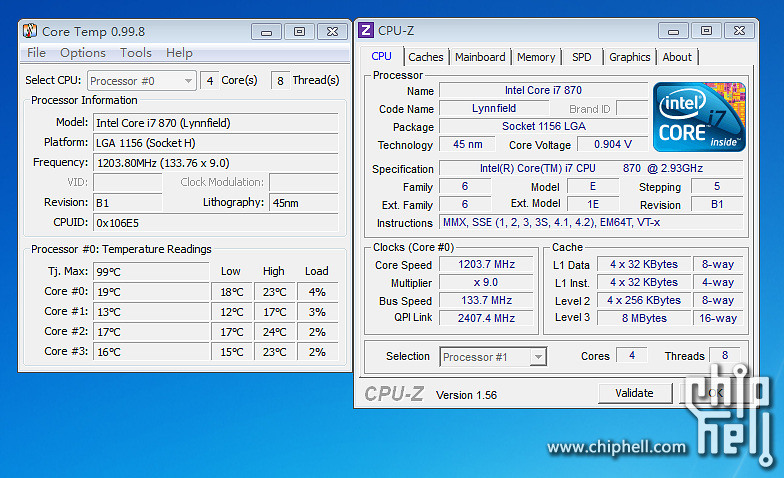Switch to the CPU tab in CPU-Z
The image size is (784, 478).
coord(382,56)
